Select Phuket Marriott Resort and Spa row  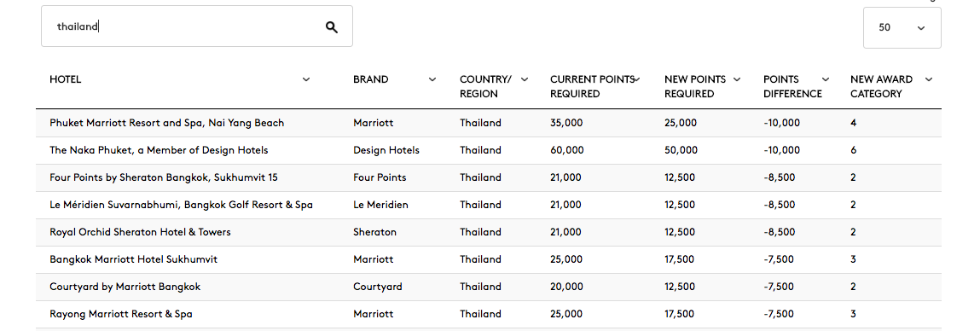click(489, 123)
